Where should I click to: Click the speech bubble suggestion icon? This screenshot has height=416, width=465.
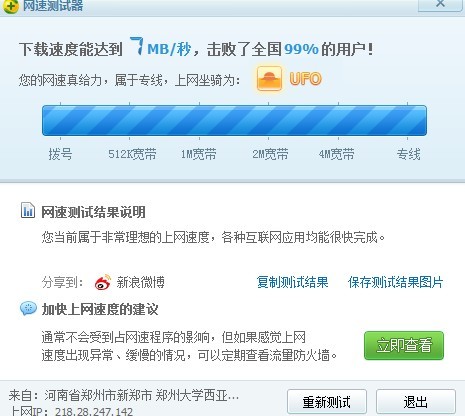(28, 308)
